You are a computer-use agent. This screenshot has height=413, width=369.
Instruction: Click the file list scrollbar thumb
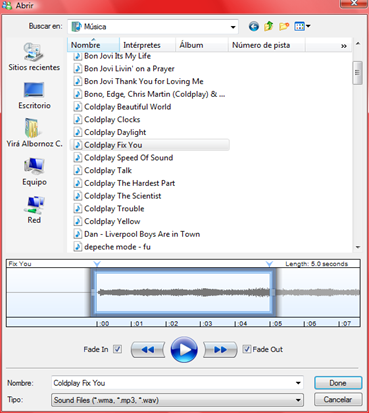(x=357, y=73)
